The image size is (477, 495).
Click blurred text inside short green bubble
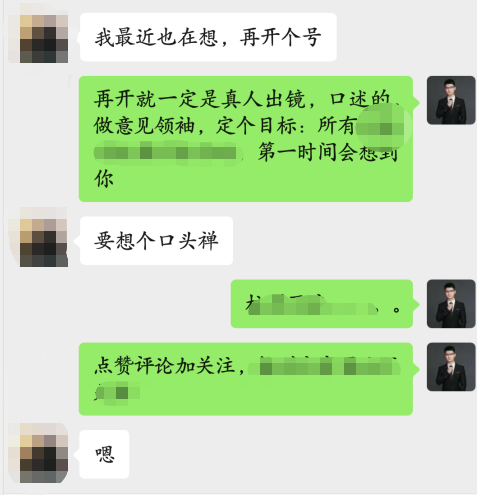[x=313, y=305]
